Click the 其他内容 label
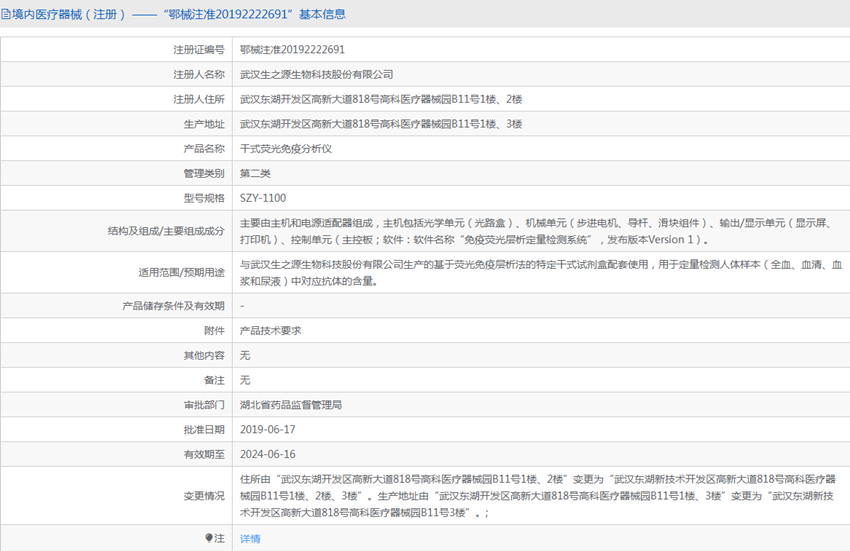Image resolution: width=850 pixels, height=551 pixels. click(204, 355)
